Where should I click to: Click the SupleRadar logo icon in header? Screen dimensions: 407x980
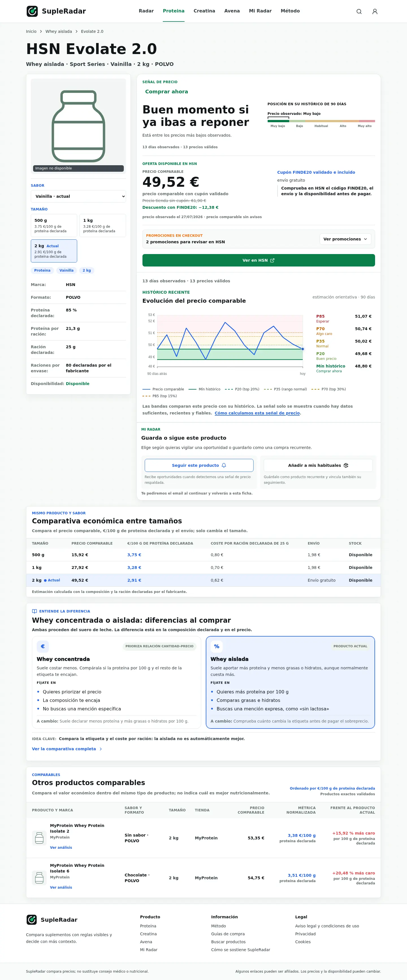[32, 11]
